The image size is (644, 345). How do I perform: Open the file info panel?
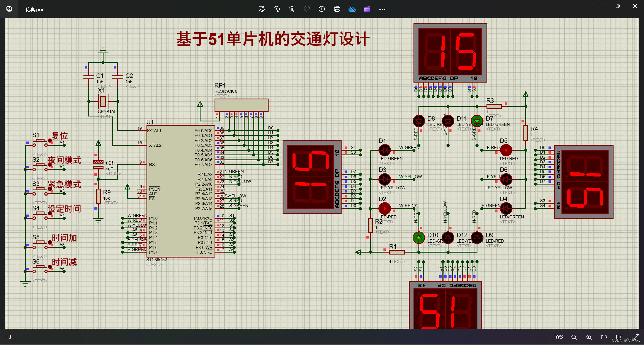322,9
